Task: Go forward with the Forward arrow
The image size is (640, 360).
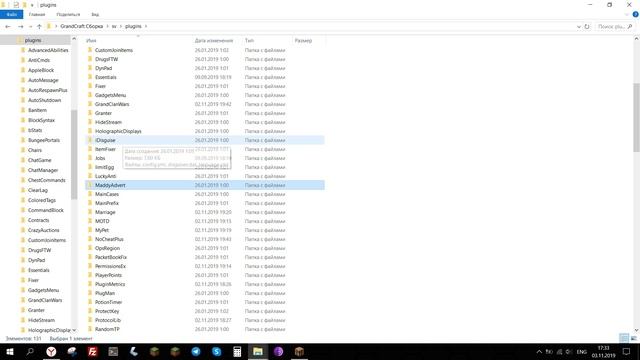Action: click(x=20, y=27)
